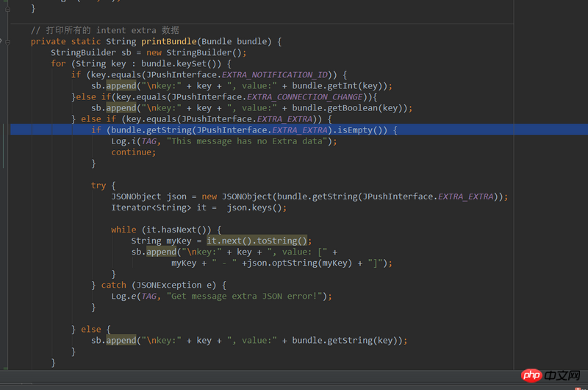Click append call inside the final else block
This screenshot has height=390, width=588.
click(x=121, y=341)
